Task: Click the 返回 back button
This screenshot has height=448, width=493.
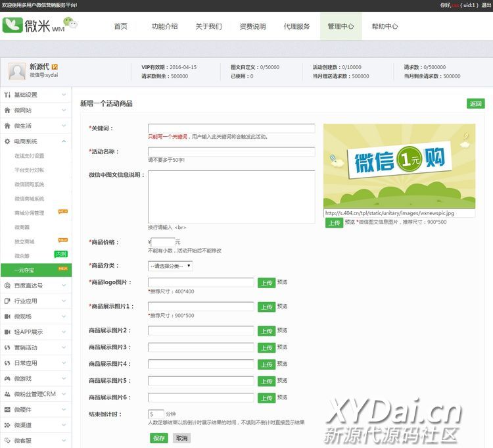Action: tap(475, 104)
